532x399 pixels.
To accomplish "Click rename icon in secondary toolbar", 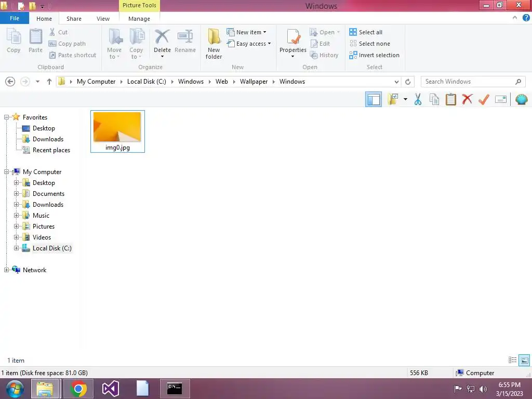I will (501, 99).
